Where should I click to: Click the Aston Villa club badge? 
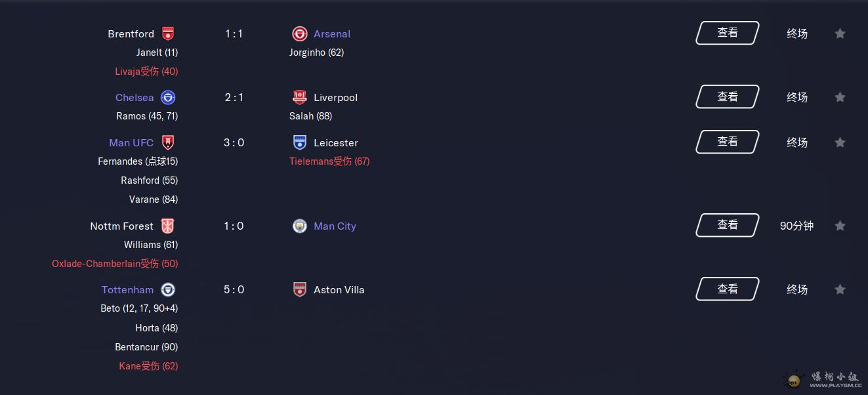(300, 289)
